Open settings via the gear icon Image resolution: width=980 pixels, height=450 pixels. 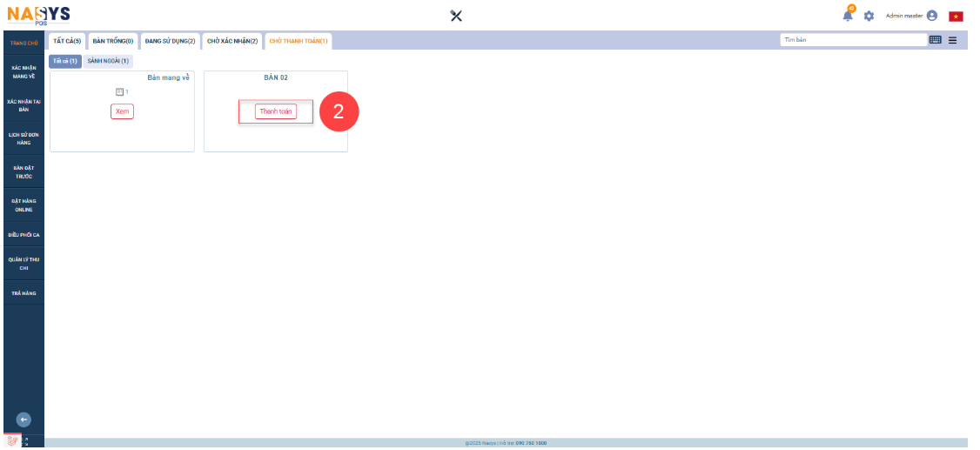pyautogui.click(x=869, y=16)
